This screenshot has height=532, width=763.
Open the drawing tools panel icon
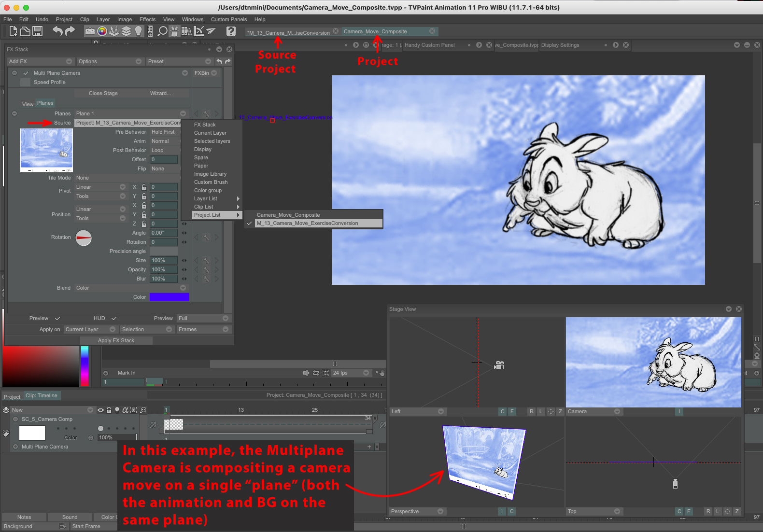tap(114, 31)
